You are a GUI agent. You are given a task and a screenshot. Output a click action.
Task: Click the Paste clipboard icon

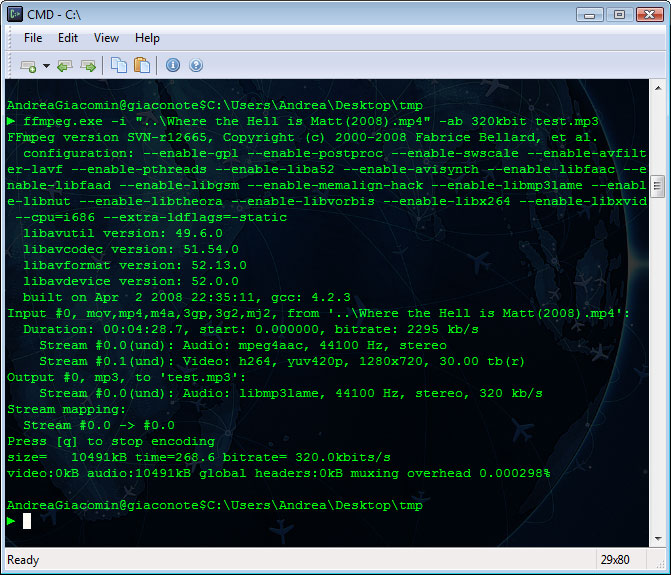pos(142,66)
